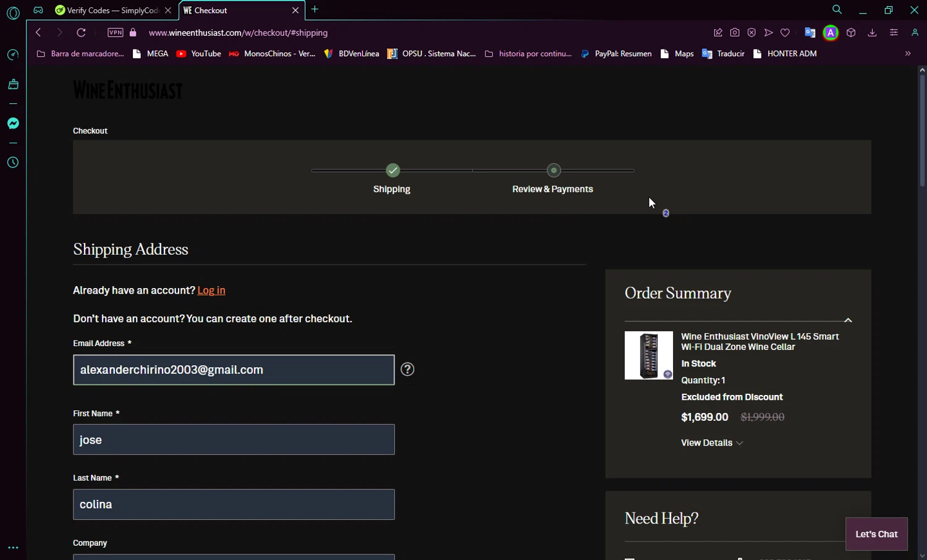Open the MonosChinos bookmark
Viewport: 927px width, 560px height.
(x=272, y=54)
